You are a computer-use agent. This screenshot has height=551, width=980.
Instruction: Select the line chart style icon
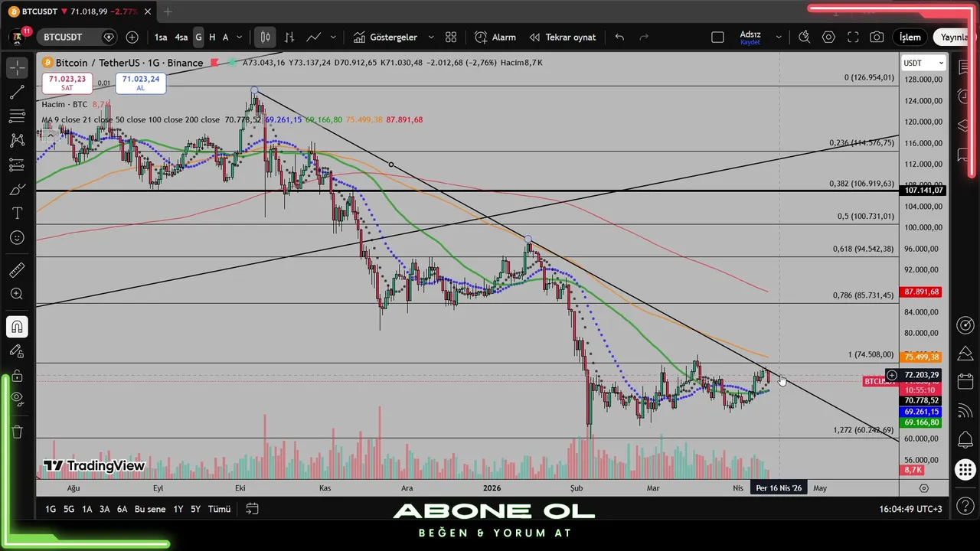(x=314, y=37)
